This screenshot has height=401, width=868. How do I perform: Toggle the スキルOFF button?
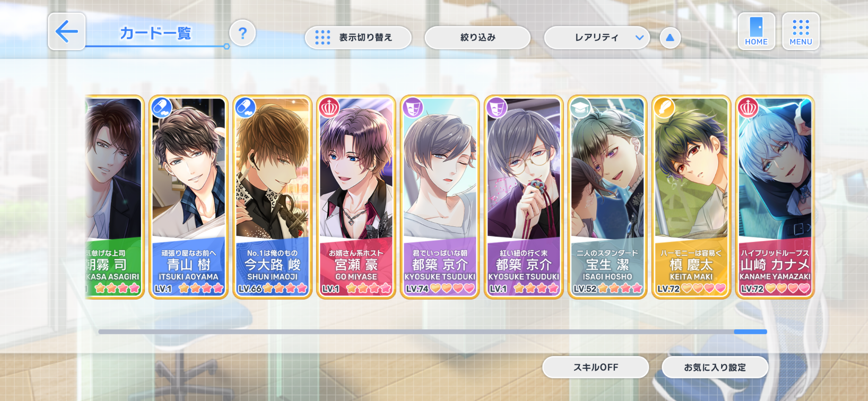(595, 367)
